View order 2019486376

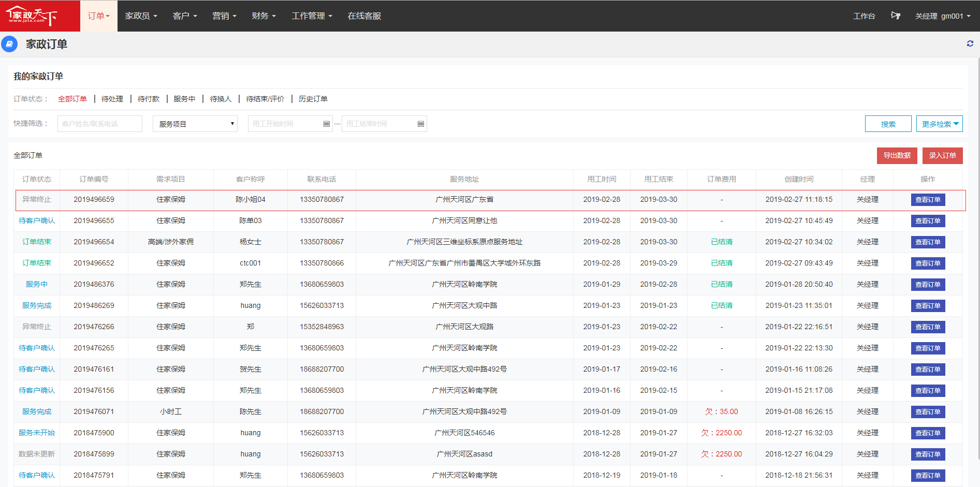(928, 285)
